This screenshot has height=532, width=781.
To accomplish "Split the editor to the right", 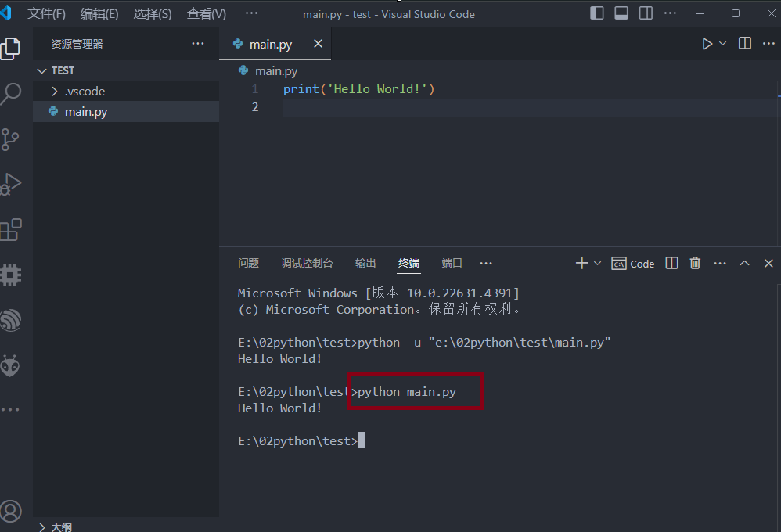I will pos(745,44).
